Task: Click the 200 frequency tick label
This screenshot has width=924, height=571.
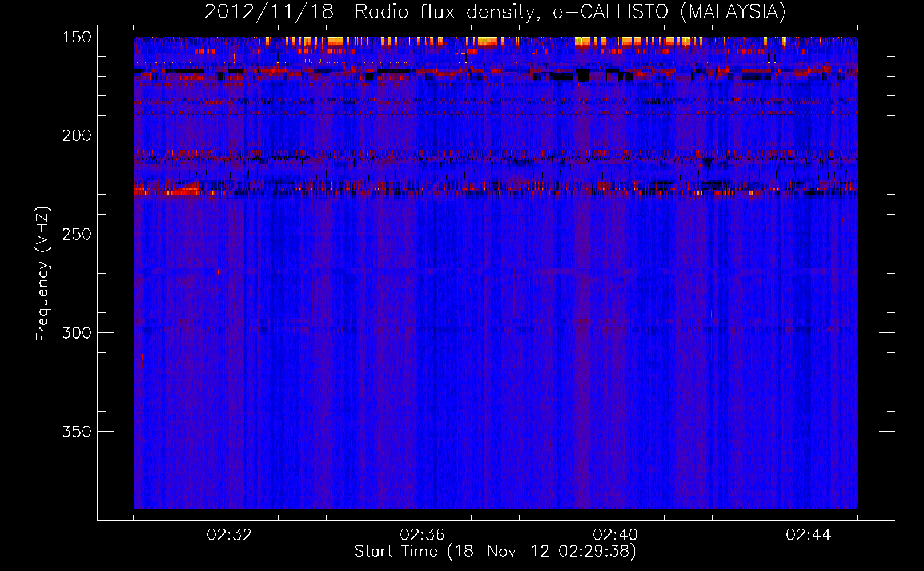Action: point(77,135)
